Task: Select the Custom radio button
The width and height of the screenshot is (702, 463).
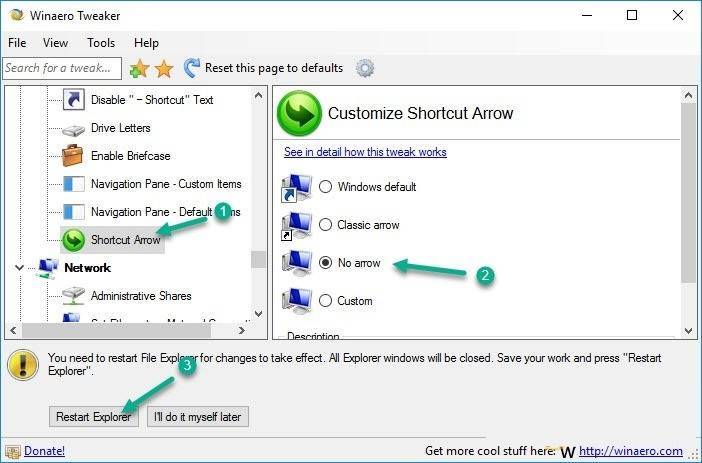Action: point(325,300)
